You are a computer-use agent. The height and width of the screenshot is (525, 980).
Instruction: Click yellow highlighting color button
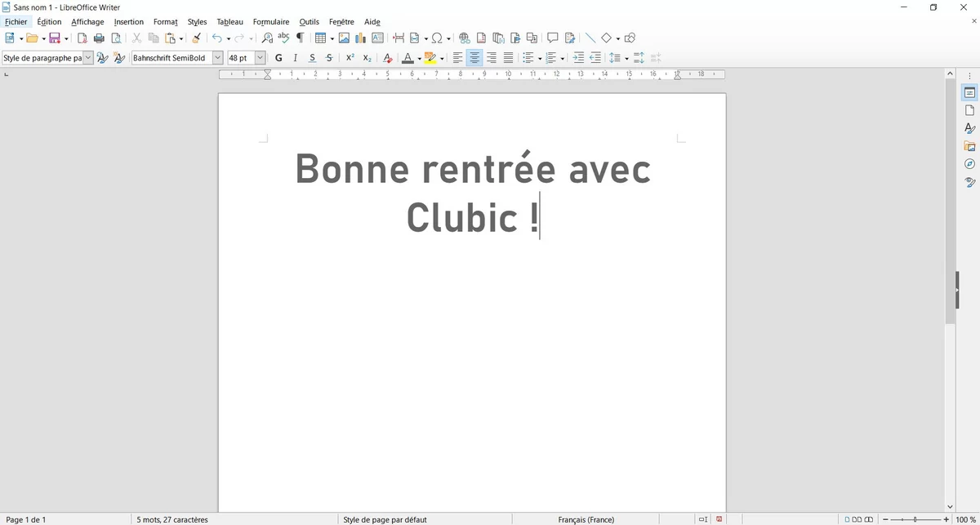tap(430, 58)
